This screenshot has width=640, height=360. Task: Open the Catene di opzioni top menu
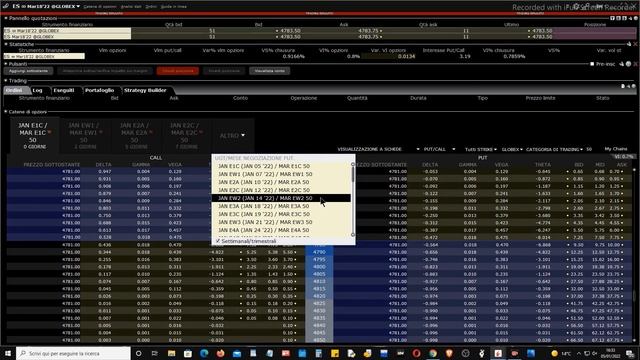coord(100,7)
